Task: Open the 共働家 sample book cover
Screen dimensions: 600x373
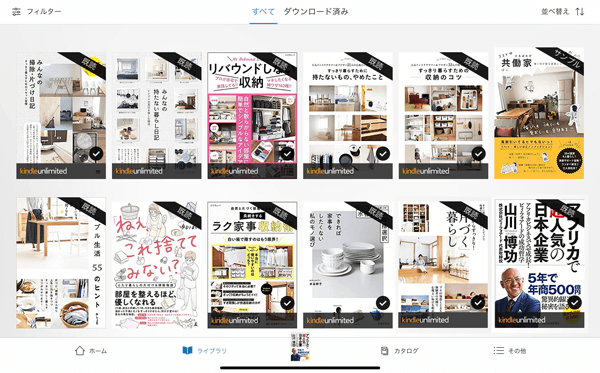Action: coord(539,113)
